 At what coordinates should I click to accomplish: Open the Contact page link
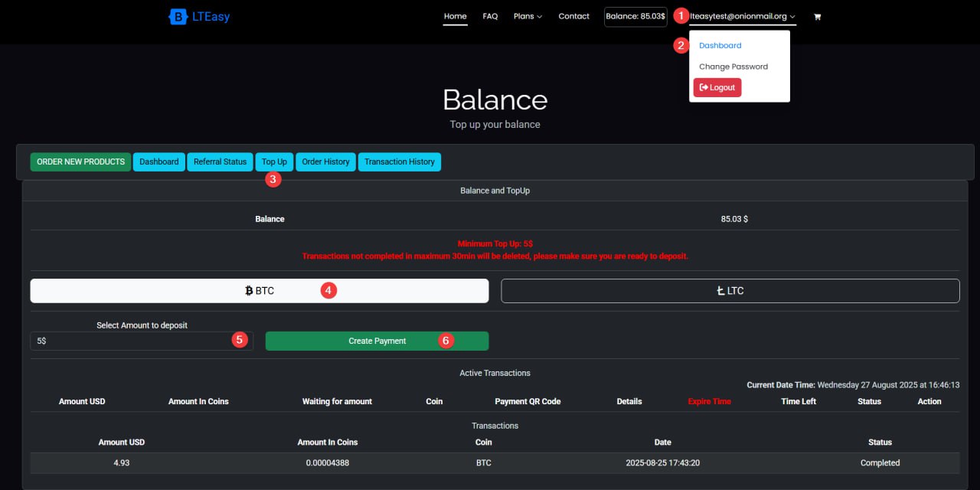pos(573,16)
